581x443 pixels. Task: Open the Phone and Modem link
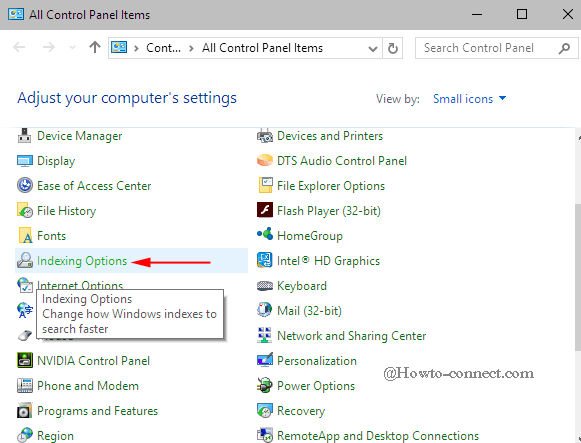88,386
